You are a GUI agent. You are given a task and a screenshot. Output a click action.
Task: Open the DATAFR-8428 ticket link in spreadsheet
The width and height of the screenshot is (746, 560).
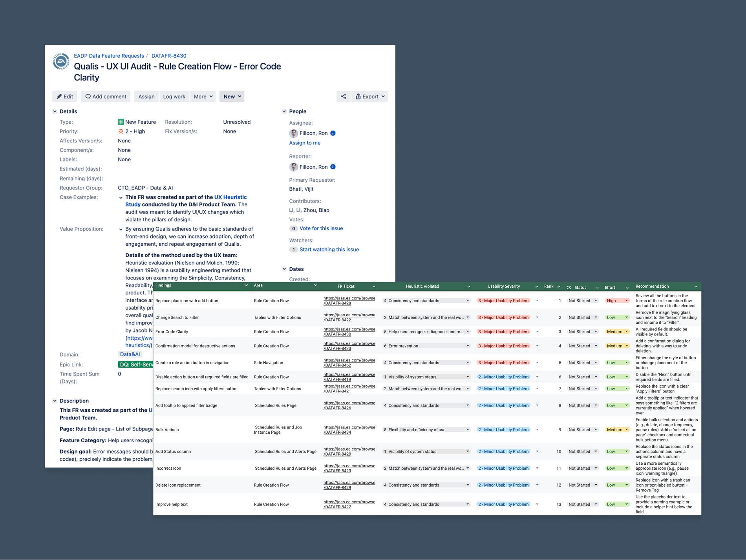point(349,301)
